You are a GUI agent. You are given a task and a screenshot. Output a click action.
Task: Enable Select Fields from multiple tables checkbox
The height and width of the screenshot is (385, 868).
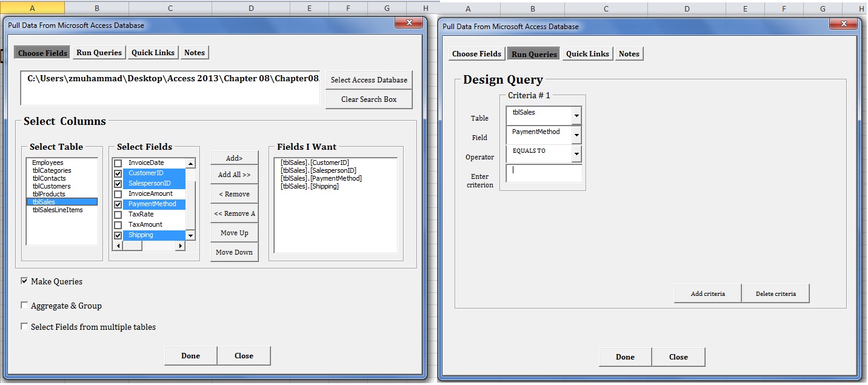coord(24,327)
